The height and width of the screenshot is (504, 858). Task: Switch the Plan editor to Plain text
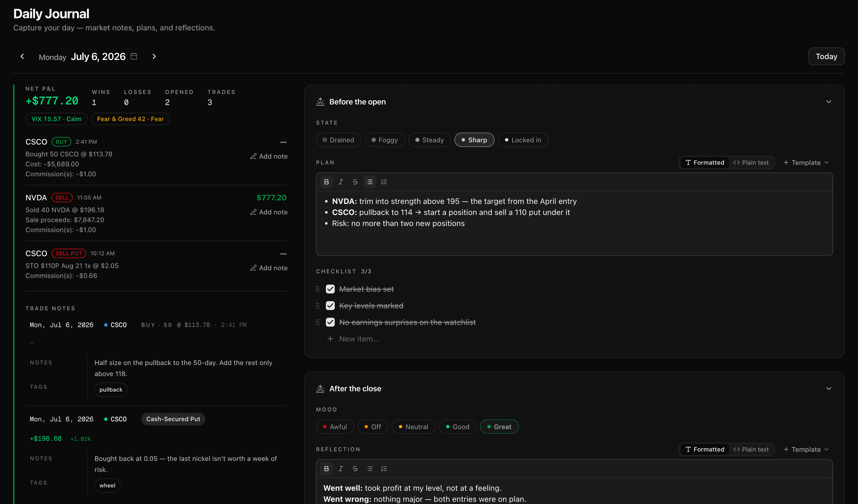[x=751, y=163]
